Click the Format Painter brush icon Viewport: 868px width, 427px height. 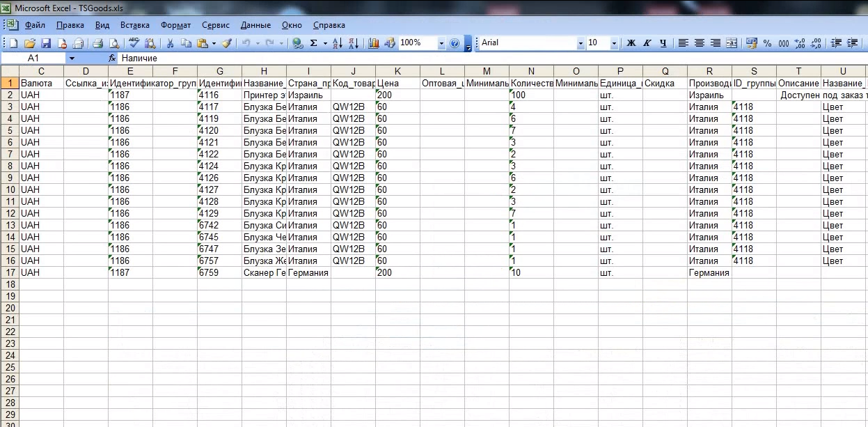coord(226,43)
